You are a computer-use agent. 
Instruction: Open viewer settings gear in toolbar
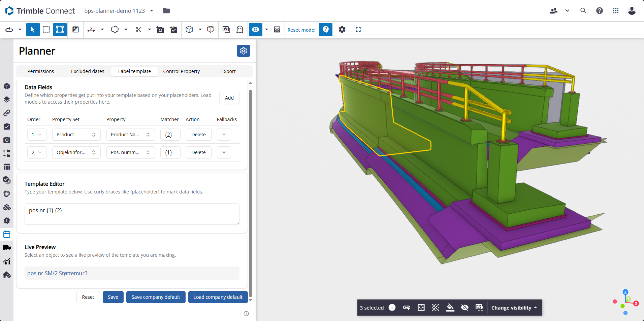342,30
